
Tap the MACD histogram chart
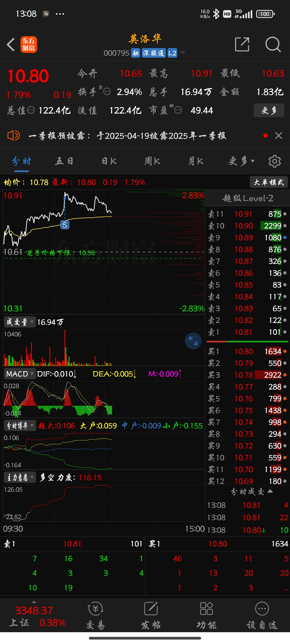click(x=104, y=399)
